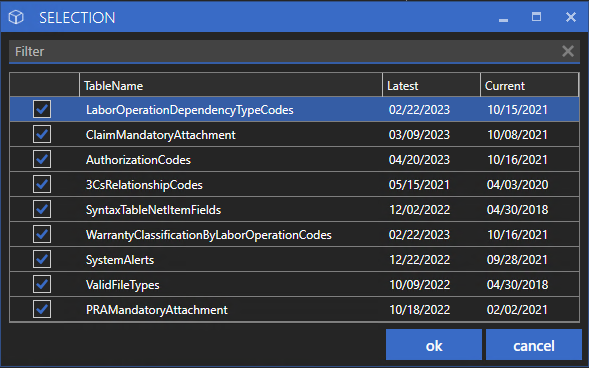Select SyntaxTableNetItemFields table name

pos(153,210)
